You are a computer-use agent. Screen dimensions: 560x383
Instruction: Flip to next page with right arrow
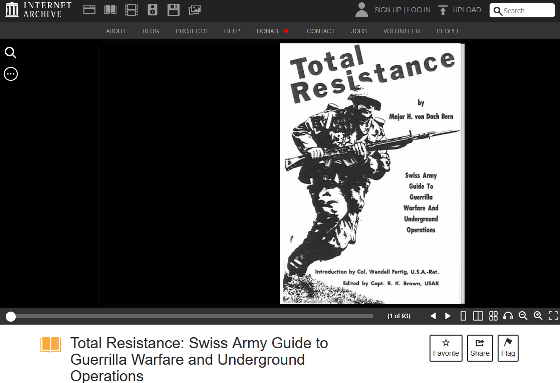pos(448,316)
